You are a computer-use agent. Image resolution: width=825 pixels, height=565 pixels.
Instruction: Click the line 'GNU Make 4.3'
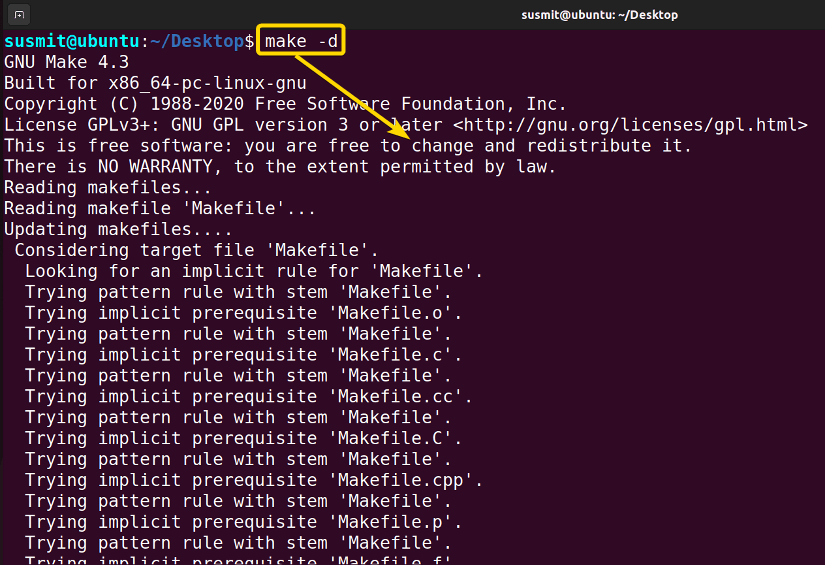(66, 62)
